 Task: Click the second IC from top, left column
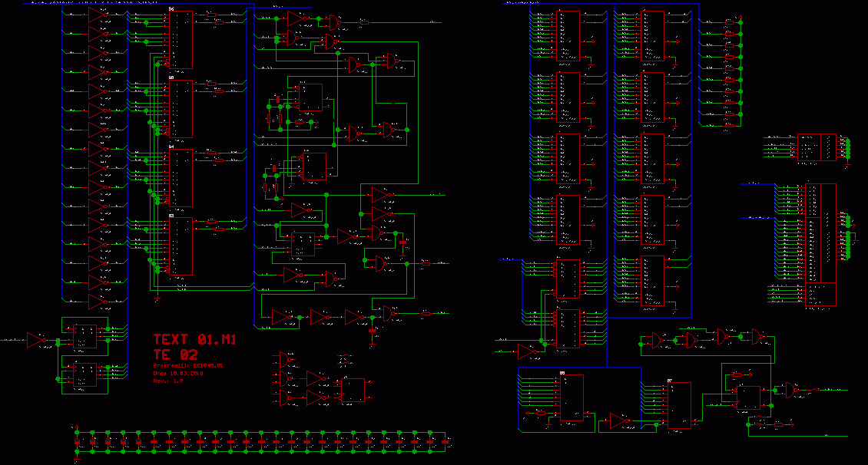coord(181,109)
